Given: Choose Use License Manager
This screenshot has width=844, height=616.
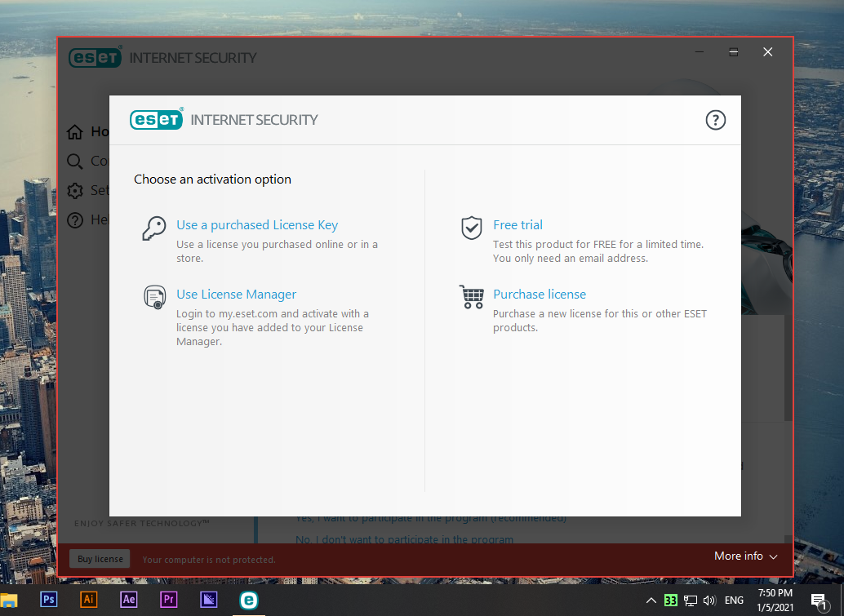Looking at the screenshot, I should 236,295.
